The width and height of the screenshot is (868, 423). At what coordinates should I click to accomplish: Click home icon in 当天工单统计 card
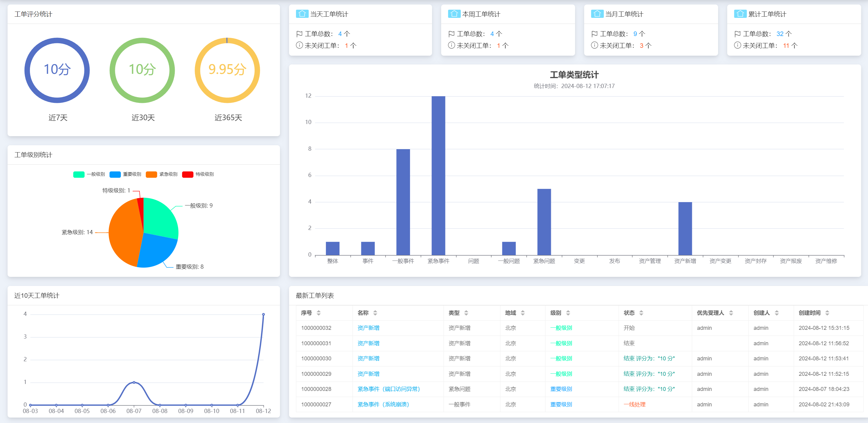pyautogui.click(x=302, y=14)
